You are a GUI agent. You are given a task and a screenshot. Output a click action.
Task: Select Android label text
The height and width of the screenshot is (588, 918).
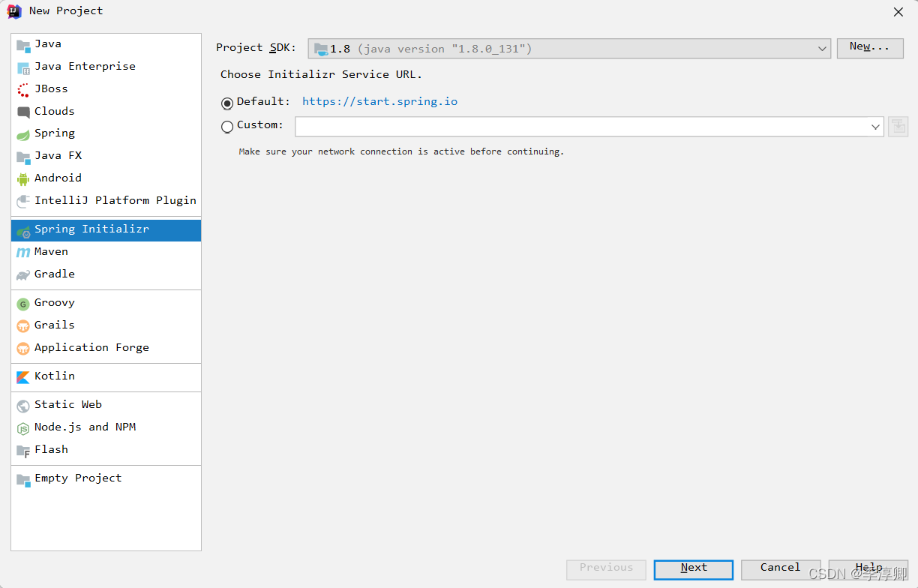pyautogui.click(x=58, y=178)
